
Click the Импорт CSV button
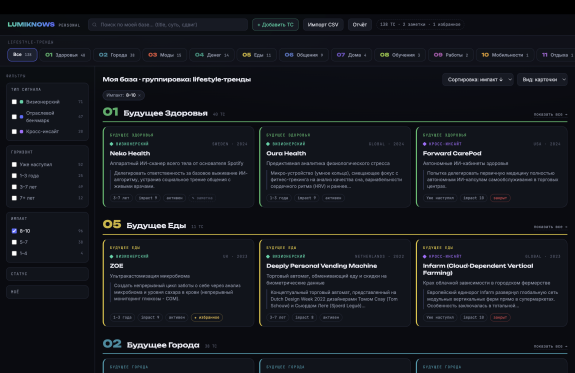pos(323,25)
